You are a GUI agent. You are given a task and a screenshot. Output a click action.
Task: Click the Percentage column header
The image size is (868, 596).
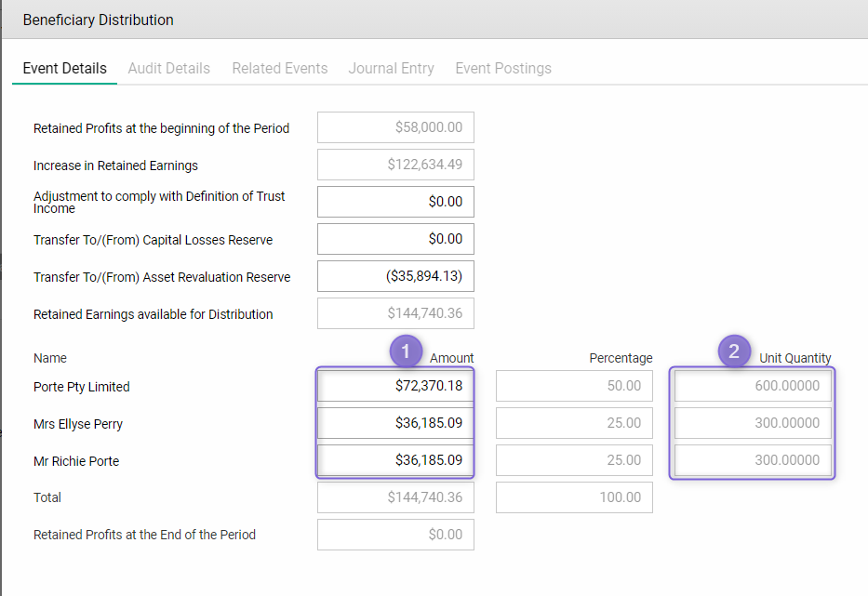[621, 358]
